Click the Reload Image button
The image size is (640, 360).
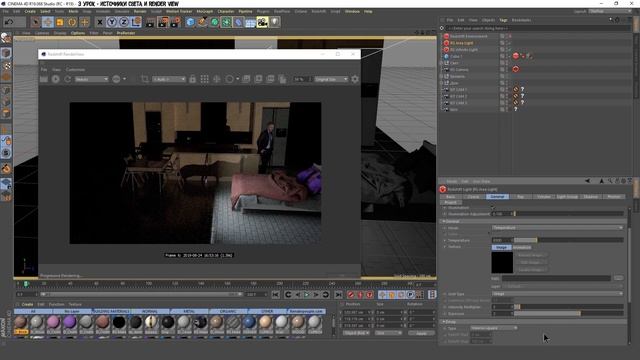point(532,255)
